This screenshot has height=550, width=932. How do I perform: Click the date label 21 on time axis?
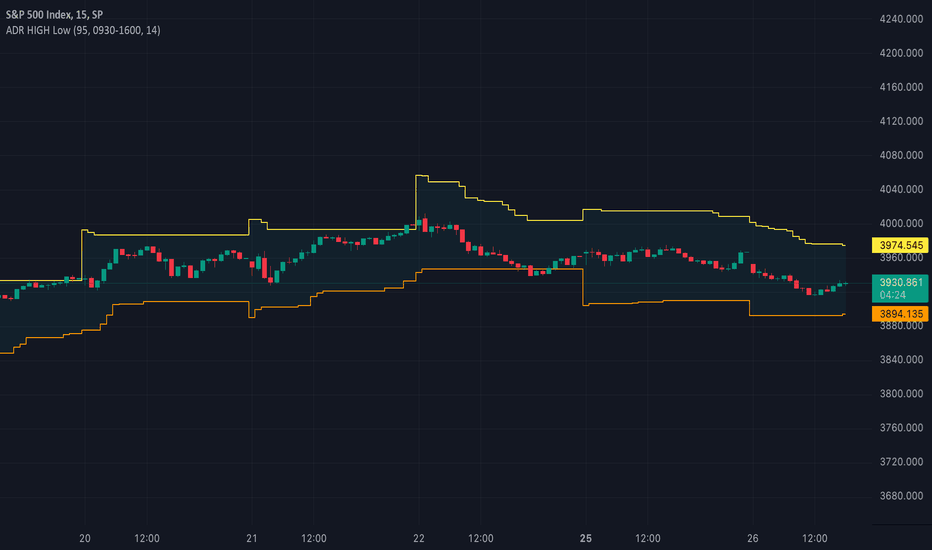(x=252, y=538)
